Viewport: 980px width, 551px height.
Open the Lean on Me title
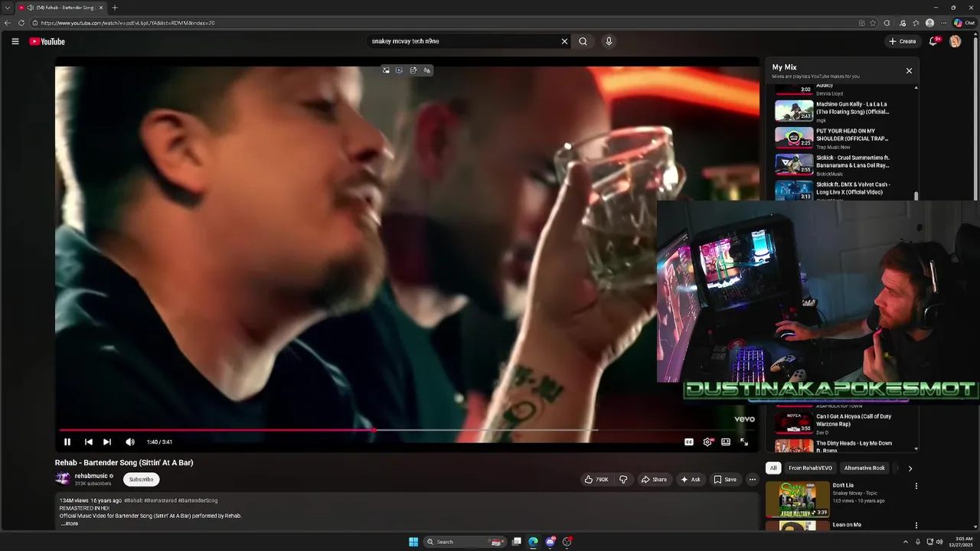click(847, 525)
